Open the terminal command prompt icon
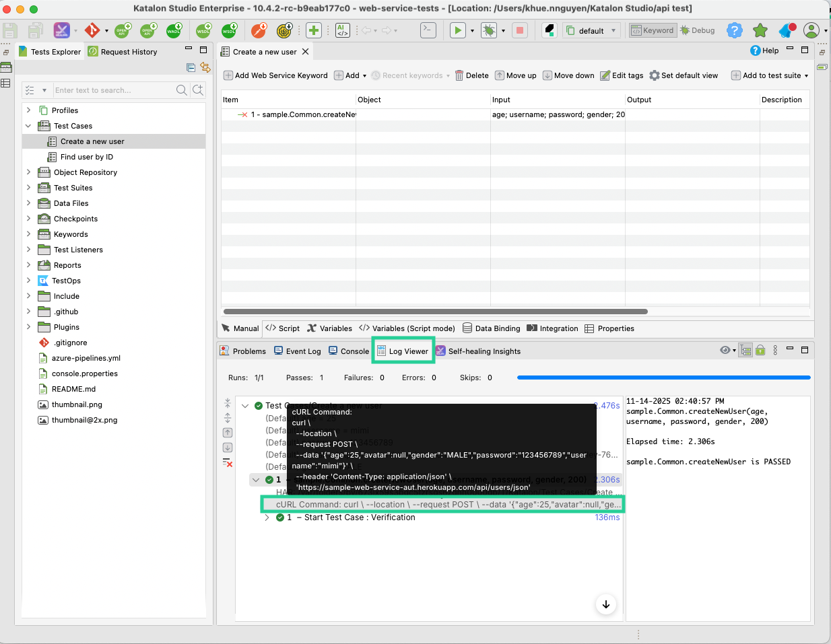Viewport: 831px width, 644px height. pos(428,30)
